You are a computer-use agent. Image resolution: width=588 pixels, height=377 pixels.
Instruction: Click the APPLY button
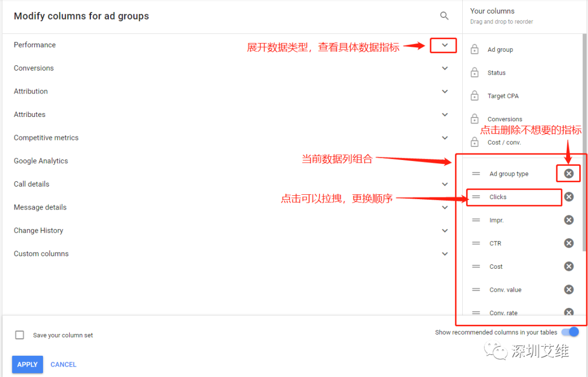tap(27, 364)
